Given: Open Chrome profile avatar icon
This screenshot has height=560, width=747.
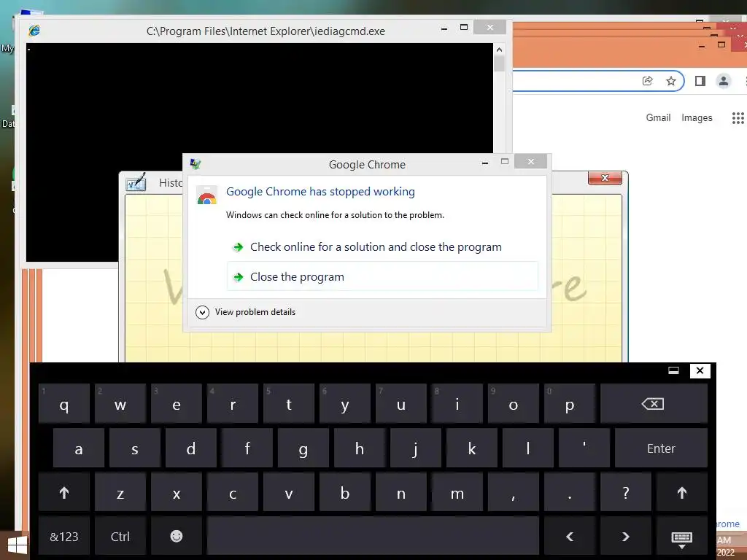Looking at the screenshot, I should [x=723, y=81].
